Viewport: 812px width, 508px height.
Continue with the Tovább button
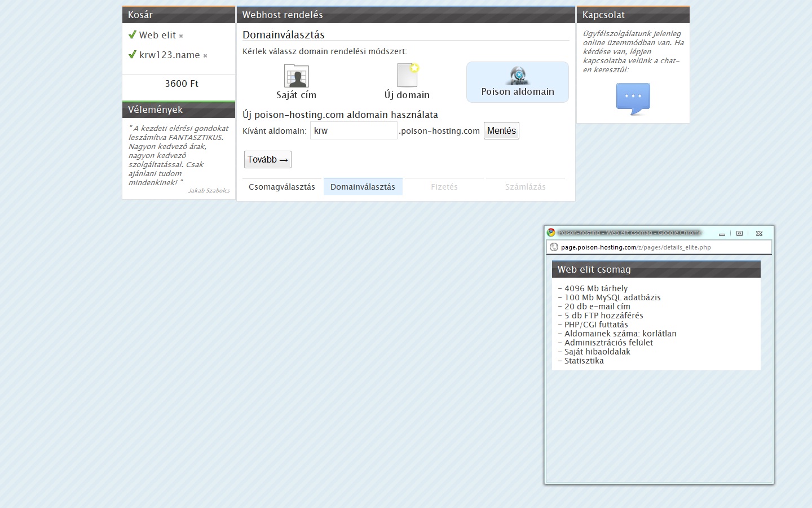pos(268,160)
